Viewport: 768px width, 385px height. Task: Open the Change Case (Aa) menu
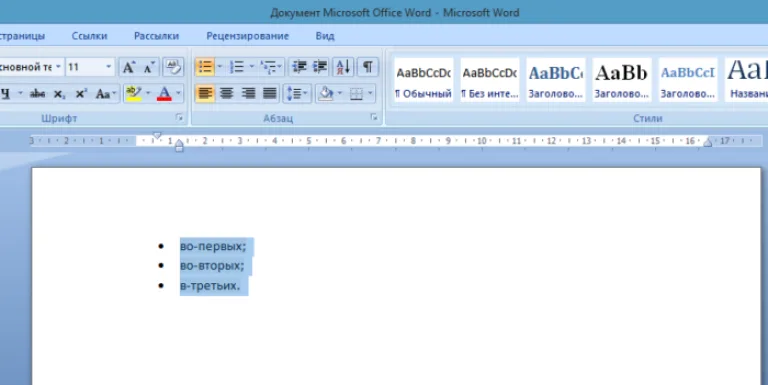[106, 94]
